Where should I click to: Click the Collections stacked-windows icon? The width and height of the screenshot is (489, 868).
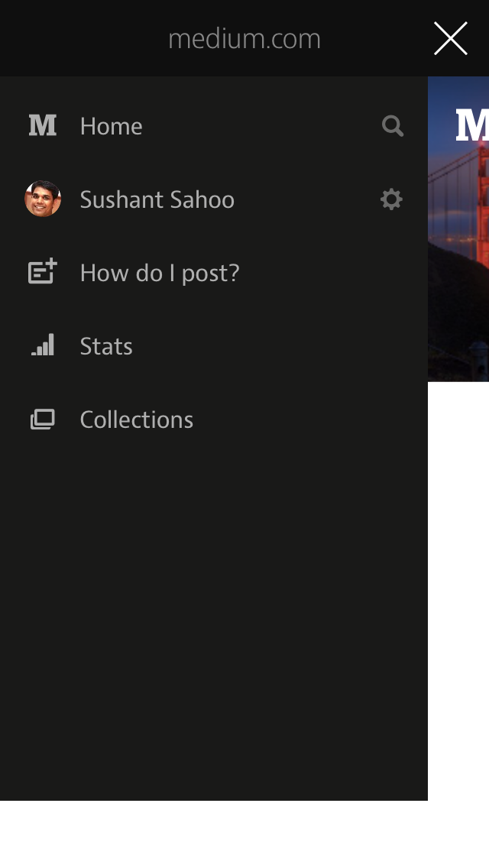click(43, 419)
